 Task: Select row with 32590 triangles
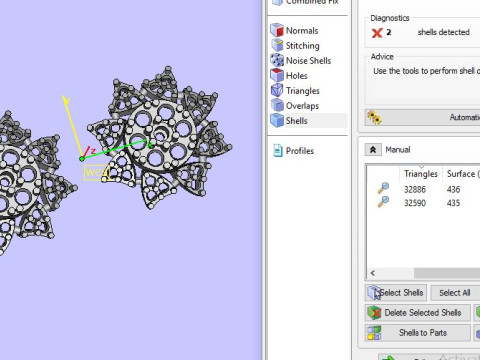coord(423,203)
